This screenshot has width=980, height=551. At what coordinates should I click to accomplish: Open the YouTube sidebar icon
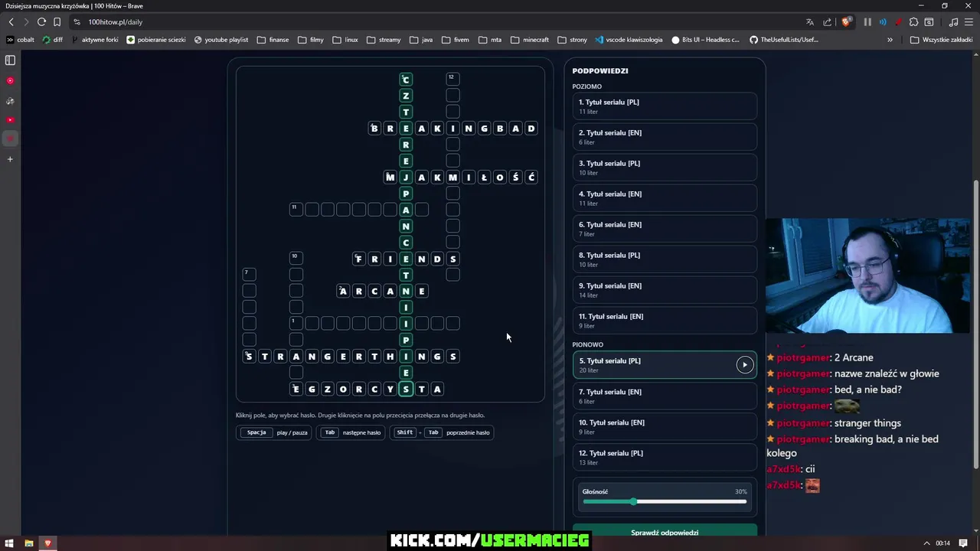(10, 119)
